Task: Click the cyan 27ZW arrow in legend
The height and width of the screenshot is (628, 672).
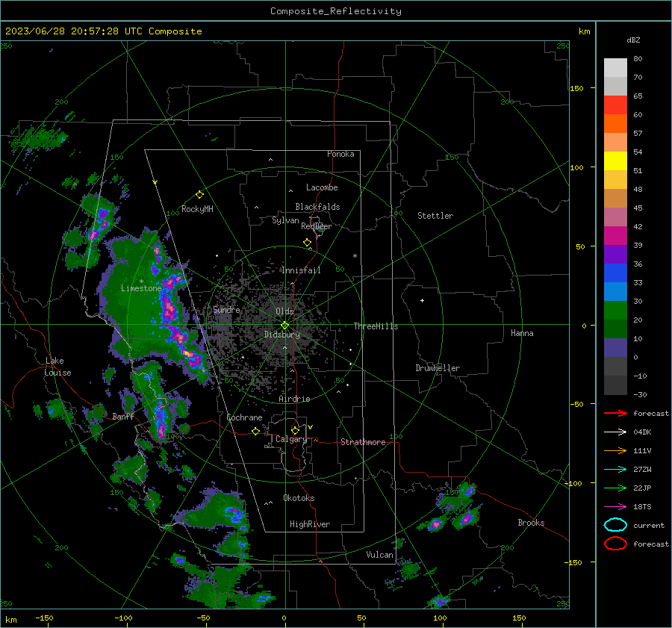Action: 615,470
